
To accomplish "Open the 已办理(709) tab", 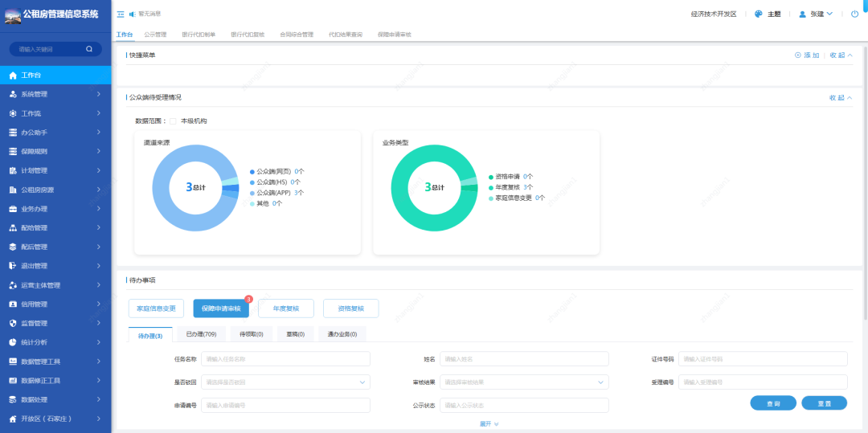I will click(x=201, y=334).
